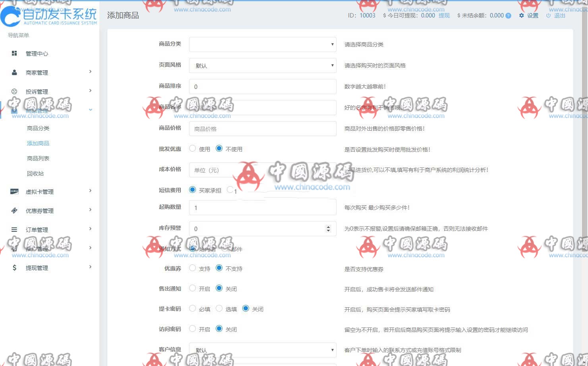Click the 库存预警 stepper up arrow
The width and height of the screenshot is (588, 366).
(x=328, y=227)
